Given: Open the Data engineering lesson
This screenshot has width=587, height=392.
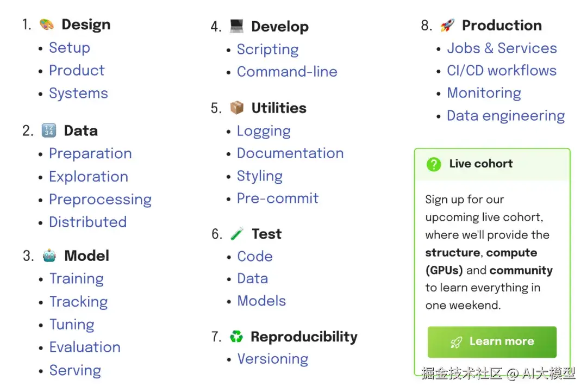Looking at the screenshot, I should 505,116.
